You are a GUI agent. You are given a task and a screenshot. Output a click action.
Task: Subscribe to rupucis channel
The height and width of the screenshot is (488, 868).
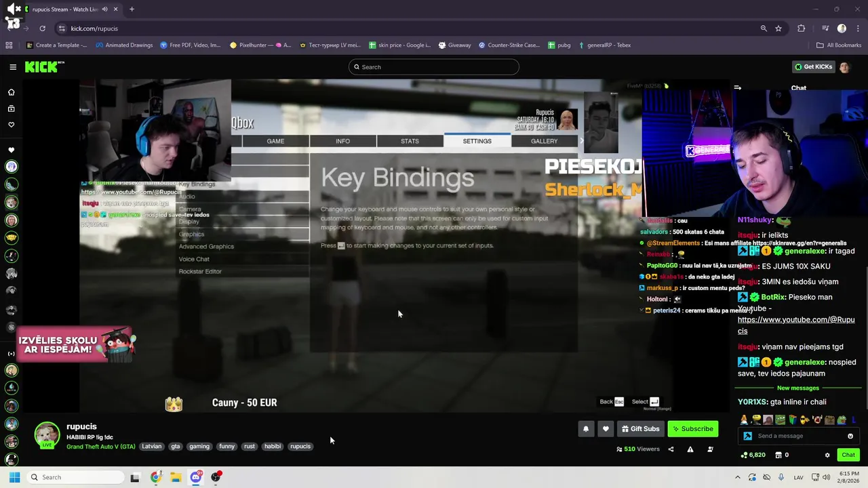692,428
